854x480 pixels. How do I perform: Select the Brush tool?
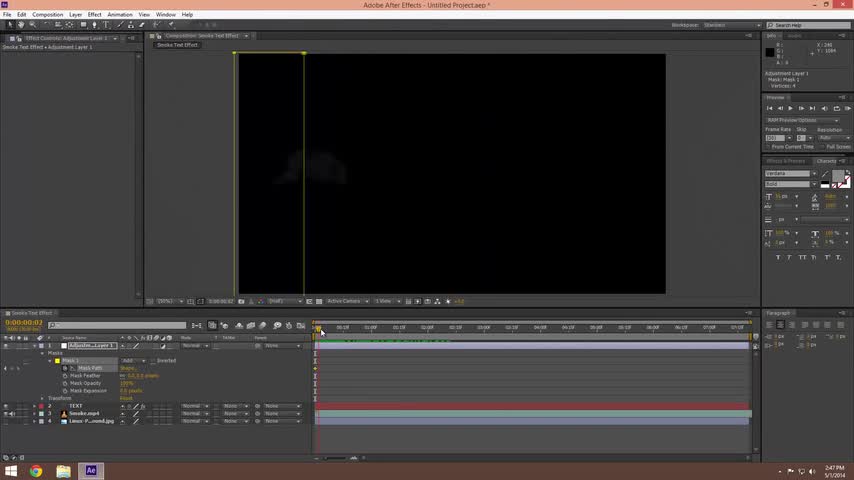pos(120,25)
